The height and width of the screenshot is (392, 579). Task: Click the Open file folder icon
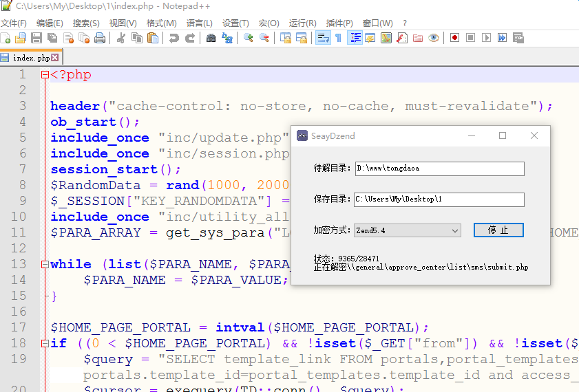[x=21, y=38]
